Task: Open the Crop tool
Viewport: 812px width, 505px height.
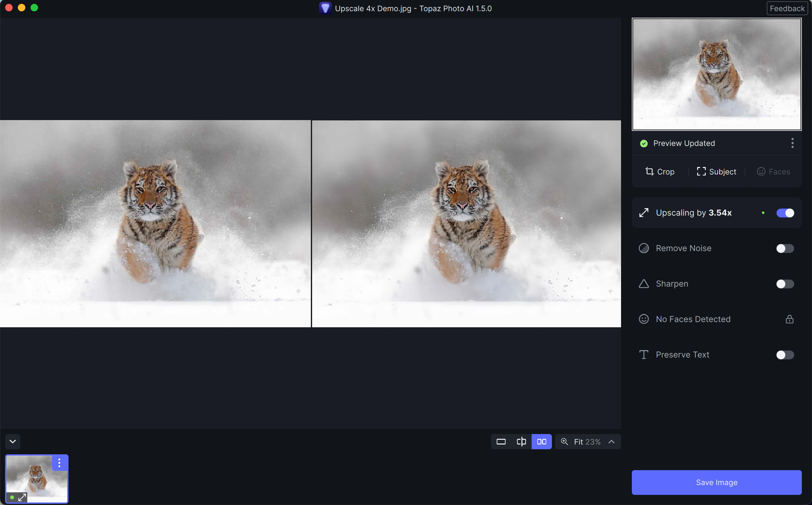Action: [659, 172]
